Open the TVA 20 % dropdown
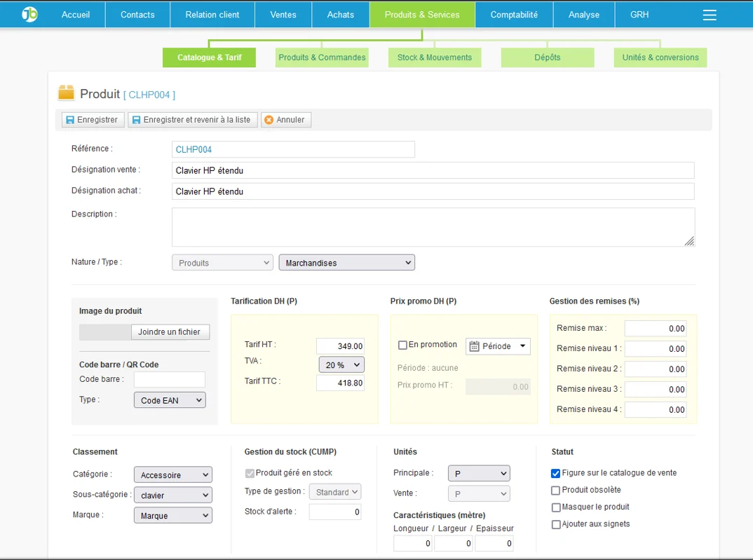This screenshot has width=753, height=560. [x=341, y=364]
